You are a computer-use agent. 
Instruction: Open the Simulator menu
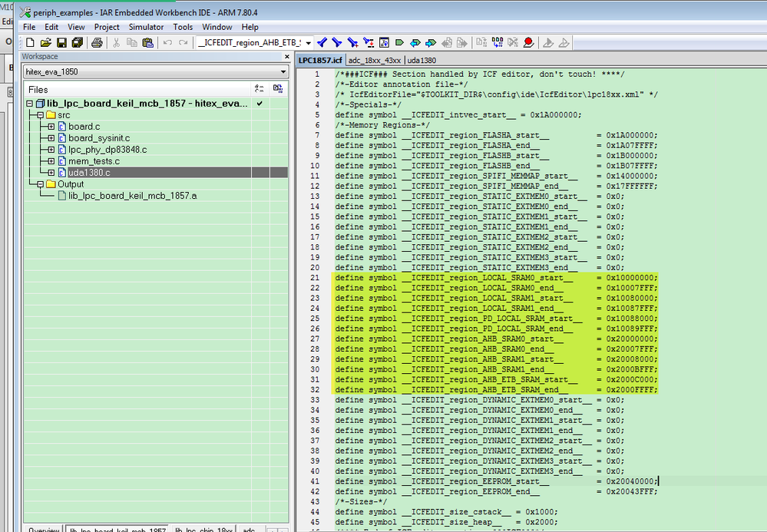(146, 27)
